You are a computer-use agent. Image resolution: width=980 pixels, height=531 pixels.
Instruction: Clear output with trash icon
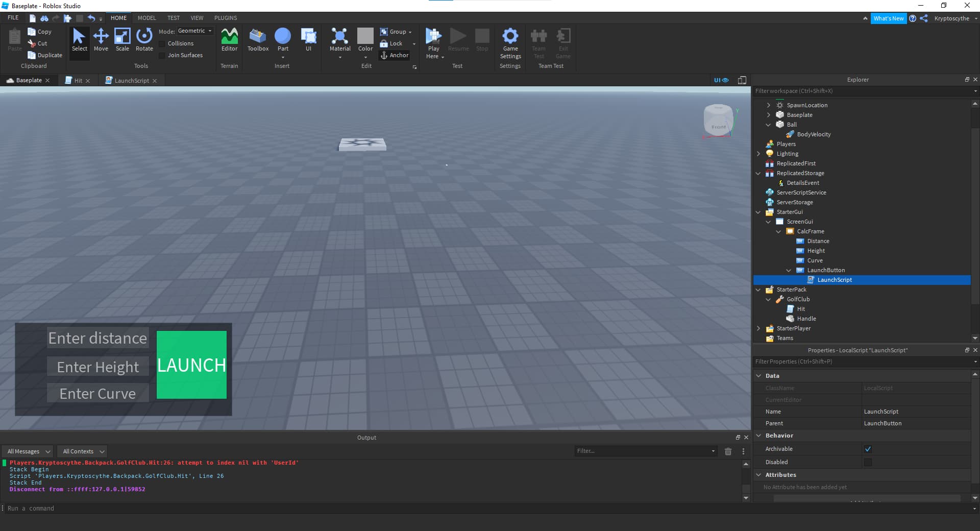tap(728, 451)
